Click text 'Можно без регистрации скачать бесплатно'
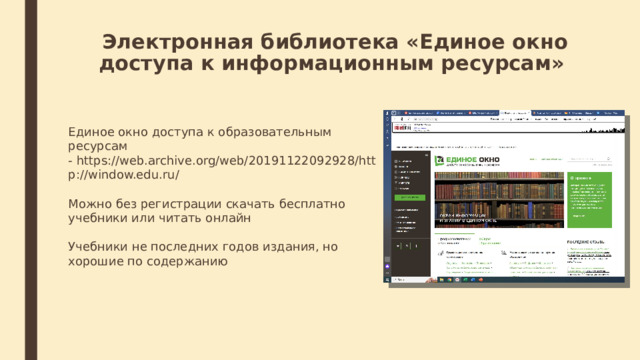 [207, 204]
